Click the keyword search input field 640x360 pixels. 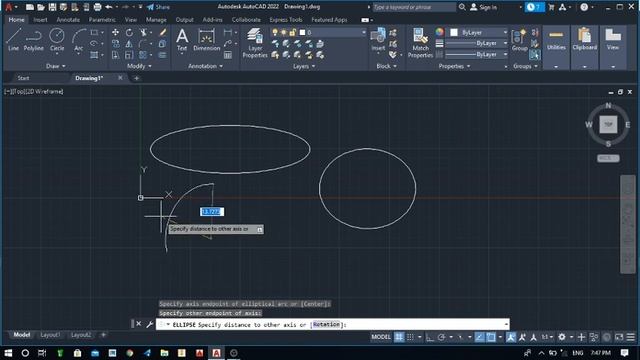click(x=414, y=7)
